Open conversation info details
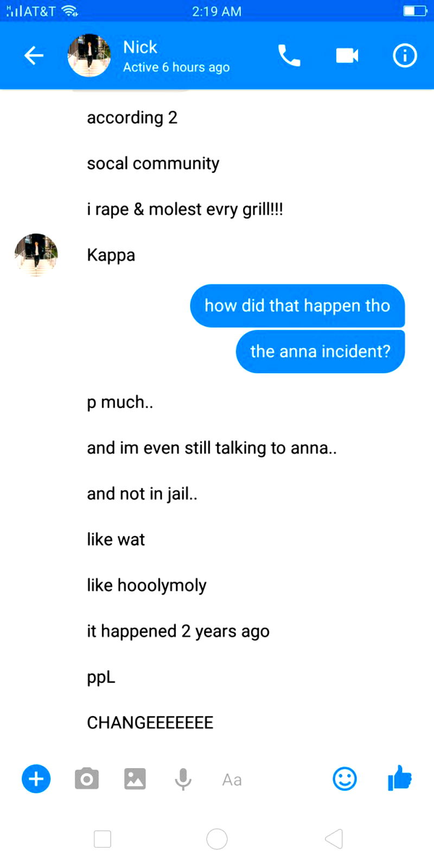The image size is (434, 868). (405, 55)
